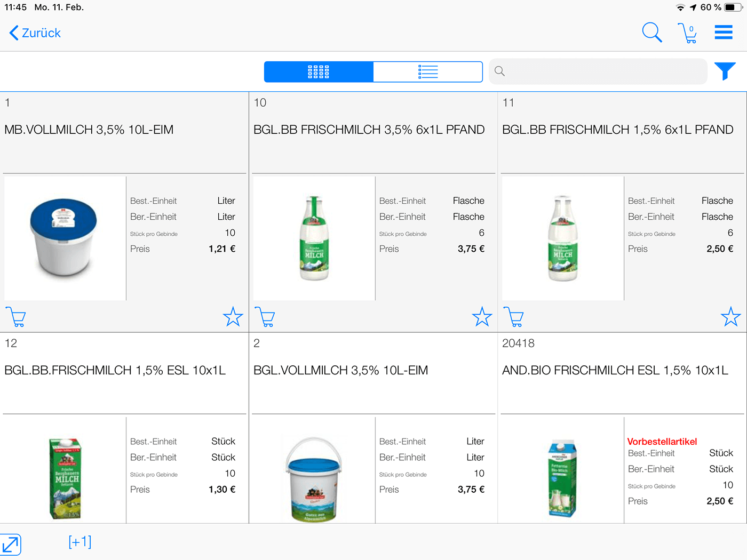Image resolution: width=747 pixels, height=560 pixels.
Task: Select title BGL.BB FRISCHMILCH 3,5% 6x1L PFAND
Action: click(x=369, y=130)
